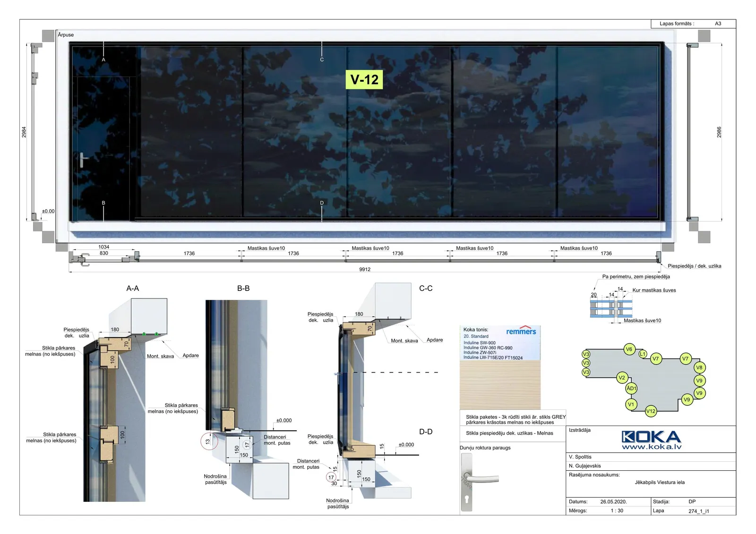Click the 'Lapas formāts :' label
The width and height of the screenshot is (756, 534).
(677, 24)
